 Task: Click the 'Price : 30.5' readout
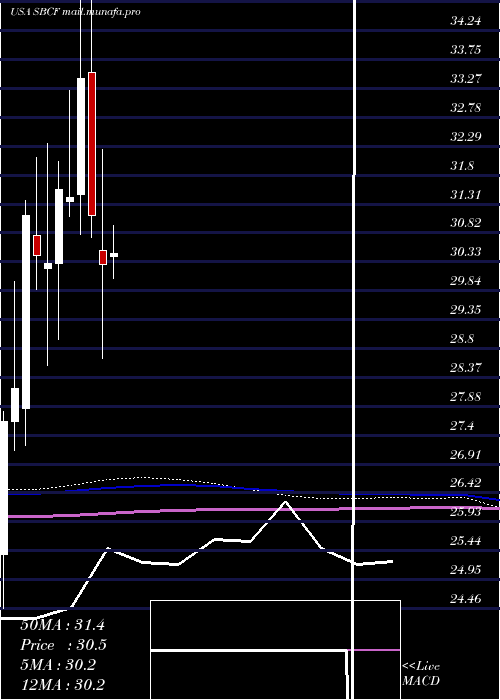64,645
